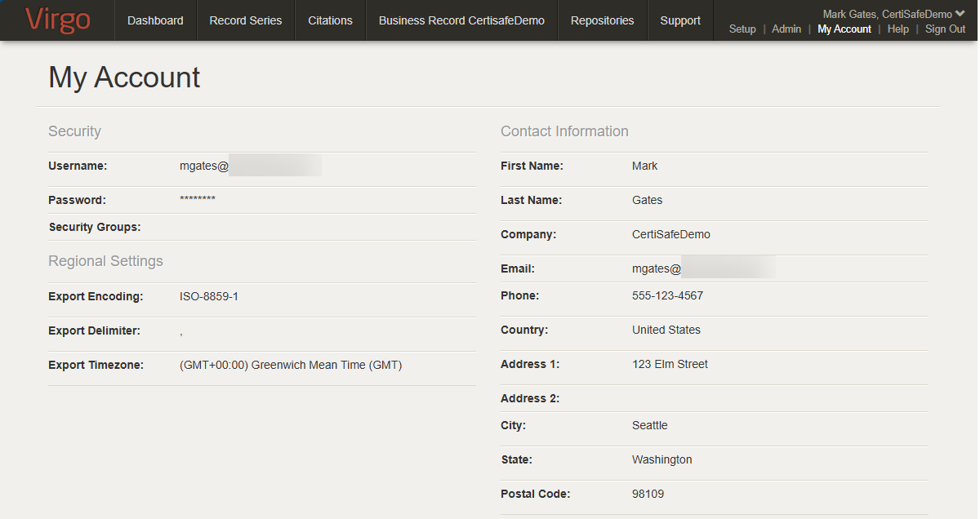Open the Repositories menu item
Viewport: 980px width, 519px height.
[x=602, y=20]
